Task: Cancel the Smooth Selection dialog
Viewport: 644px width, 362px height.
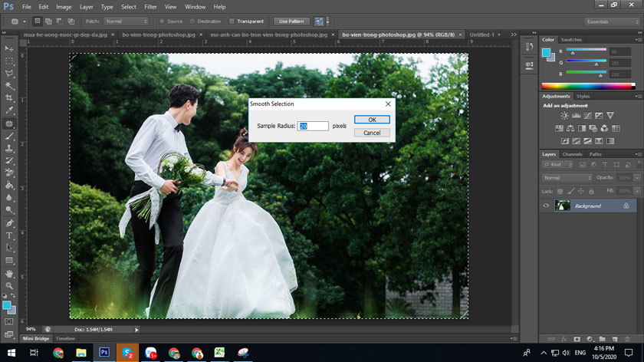Action: pos(372,133)
